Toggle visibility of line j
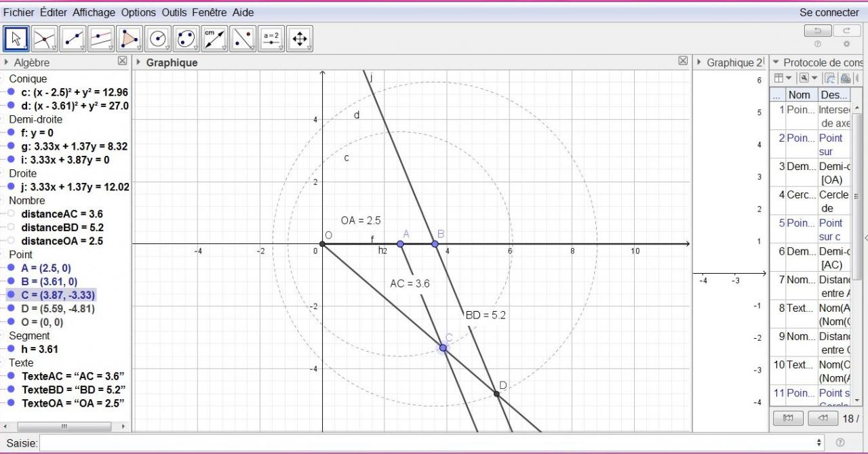 (11, 186)
